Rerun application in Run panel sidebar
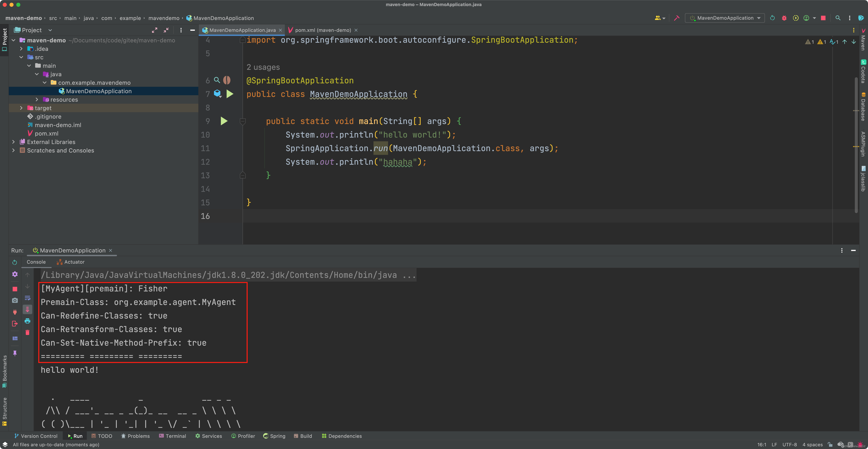 (15, 262)
